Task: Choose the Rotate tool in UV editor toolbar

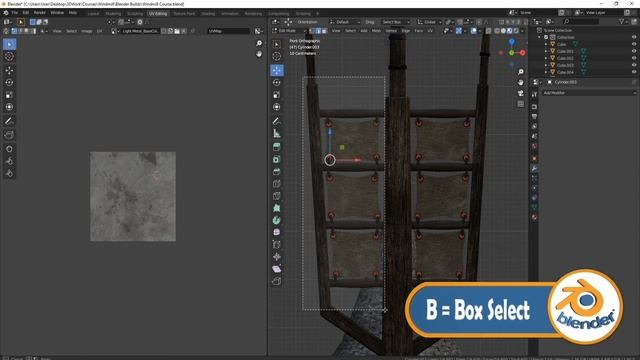Action: [9, 82]
